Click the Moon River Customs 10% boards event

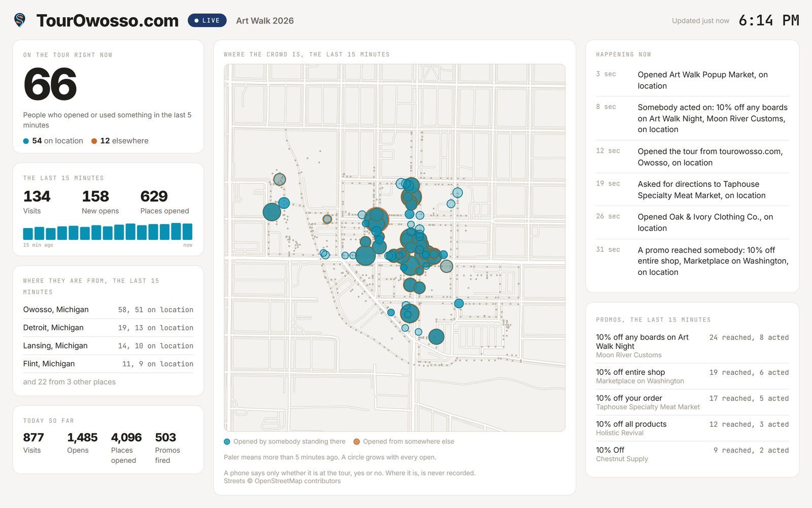point(692,118)
